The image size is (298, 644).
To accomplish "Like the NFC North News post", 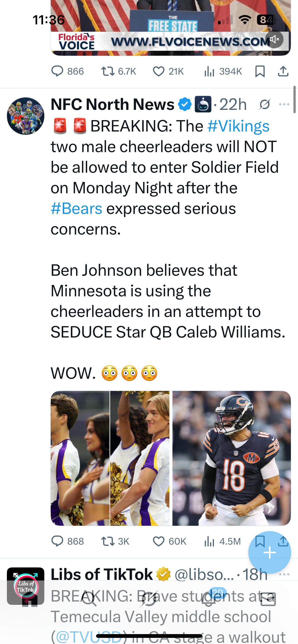I will 158,541.
